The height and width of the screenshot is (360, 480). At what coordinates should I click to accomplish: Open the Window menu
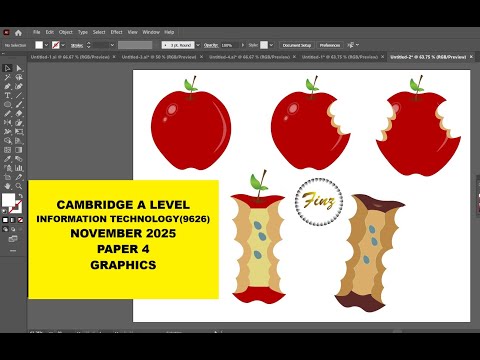(151, 32)
